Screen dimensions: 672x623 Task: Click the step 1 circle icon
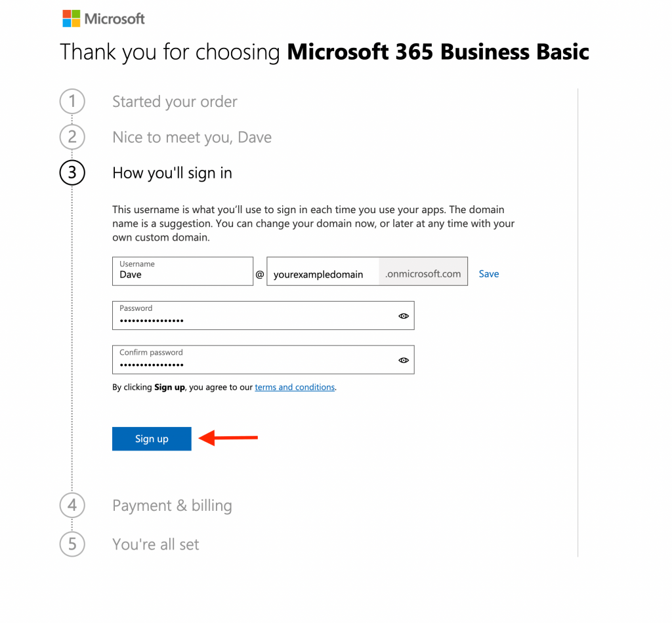pos(72,102)
